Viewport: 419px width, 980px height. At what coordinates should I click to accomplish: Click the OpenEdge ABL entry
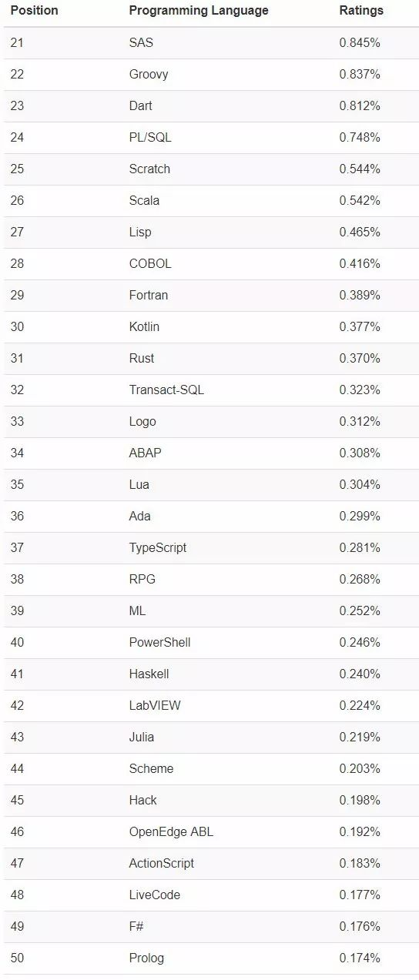click(171, 831)
